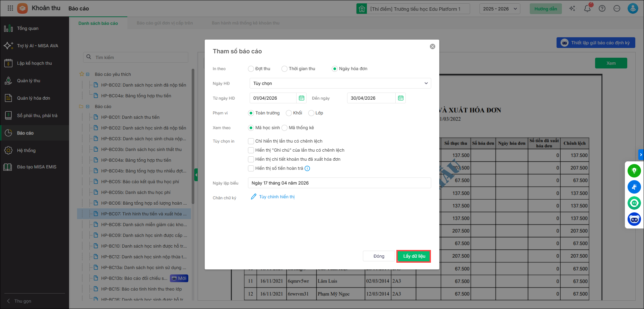644x309 pixels.
Task: Click the Lấy dữ liệu button
Action: click(413, 256)
